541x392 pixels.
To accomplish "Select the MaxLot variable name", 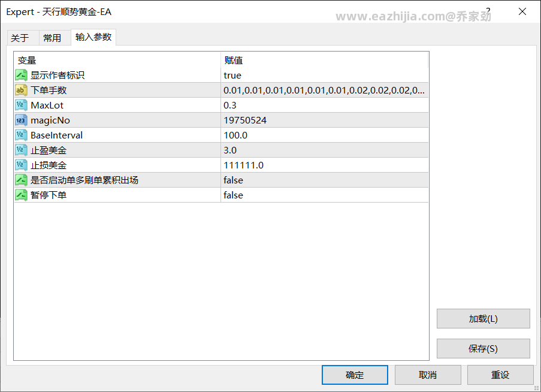I will [x=47, y=105].
